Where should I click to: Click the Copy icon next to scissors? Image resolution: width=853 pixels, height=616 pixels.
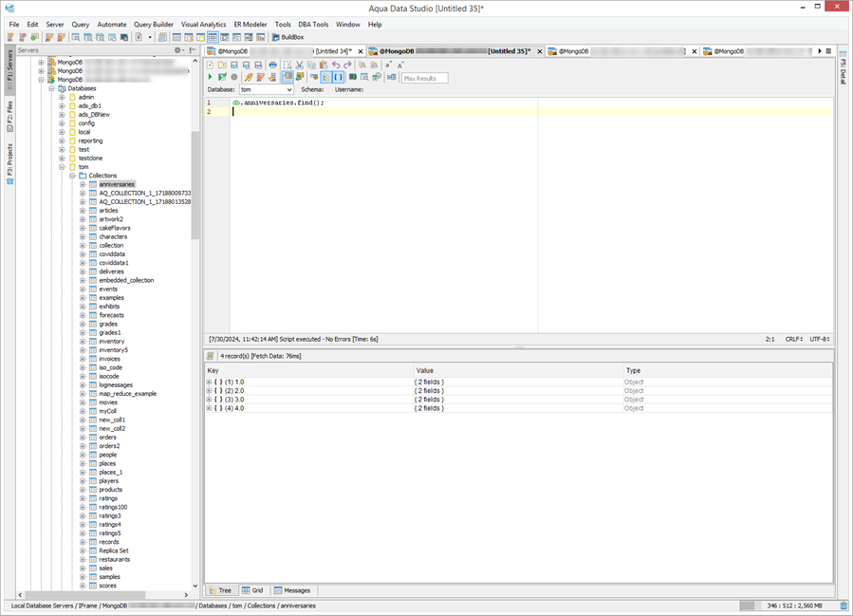pos(311,65)
